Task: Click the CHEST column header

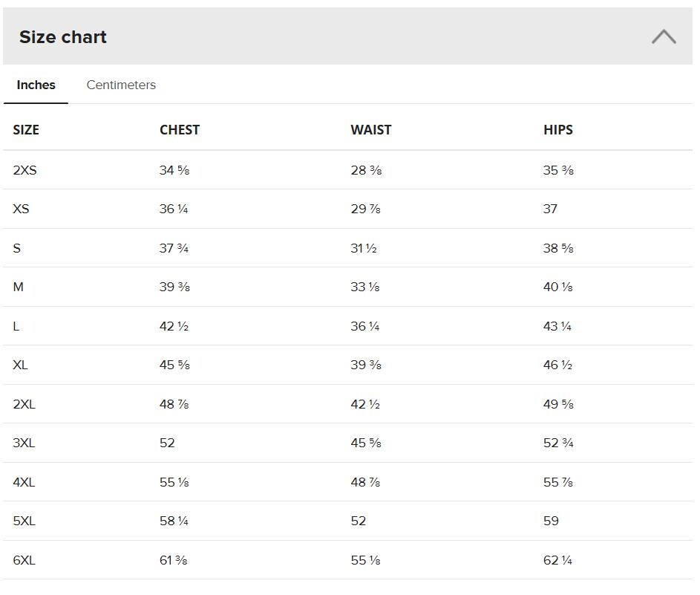Action: click(180, 130)
